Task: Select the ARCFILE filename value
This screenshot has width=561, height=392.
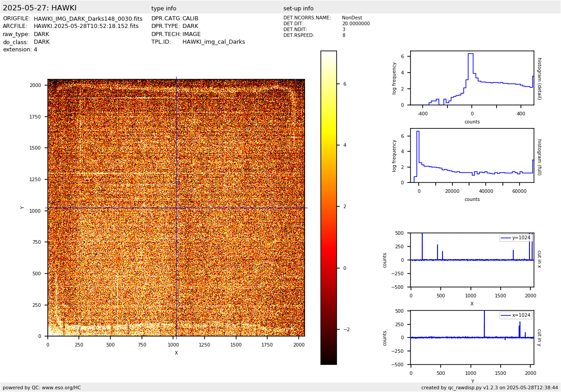Action: click(x=86, y=27)
